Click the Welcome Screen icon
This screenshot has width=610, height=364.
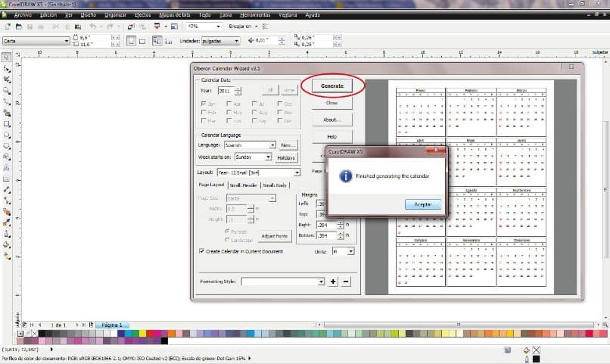174,26
